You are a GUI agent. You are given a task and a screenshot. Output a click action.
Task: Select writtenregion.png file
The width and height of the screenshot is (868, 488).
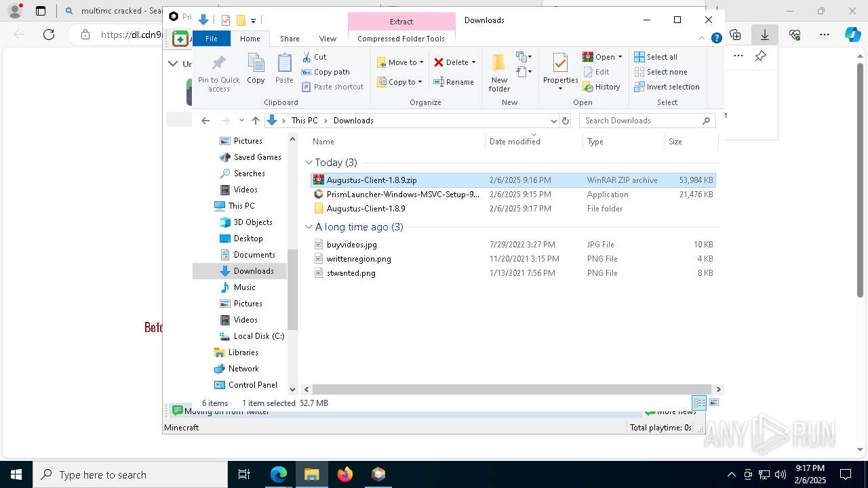click(513, 259)
